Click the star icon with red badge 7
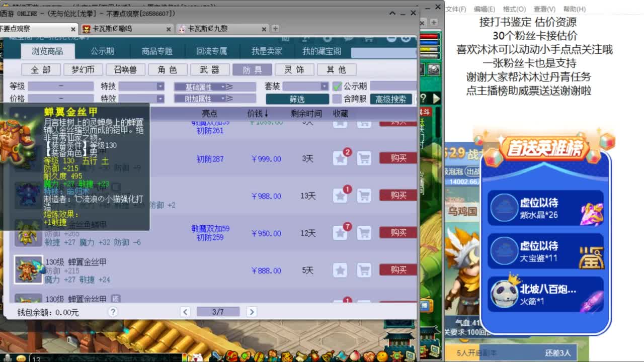 coord(341,233)
